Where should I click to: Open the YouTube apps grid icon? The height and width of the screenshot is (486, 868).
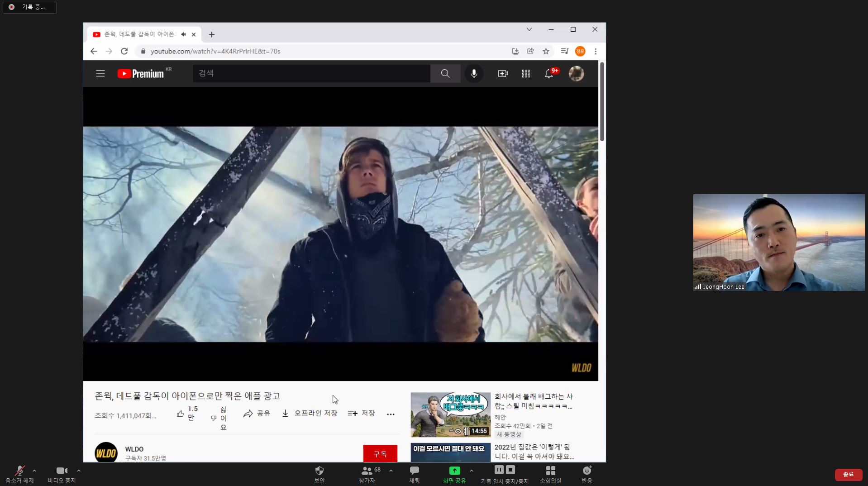[x=525, y=73]
